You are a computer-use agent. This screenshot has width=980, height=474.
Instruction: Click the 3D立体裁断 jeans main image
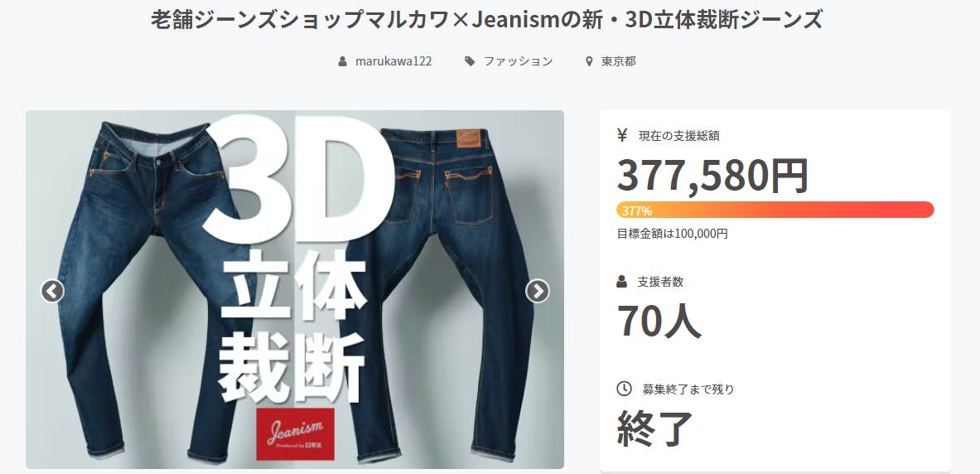pyautogui.click(x=295, y=289)
